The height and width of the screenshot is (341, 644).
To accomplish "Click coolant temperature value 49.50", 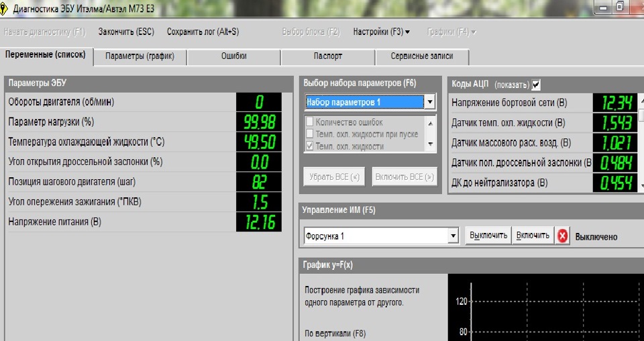I will click(x=259, y=142).
